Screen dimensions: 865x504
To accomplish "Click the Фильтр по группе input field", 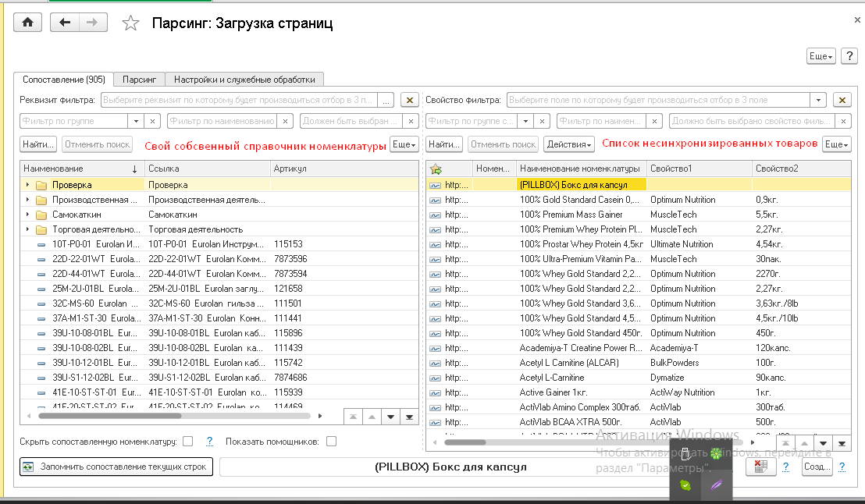I will [x=73, y=121].
